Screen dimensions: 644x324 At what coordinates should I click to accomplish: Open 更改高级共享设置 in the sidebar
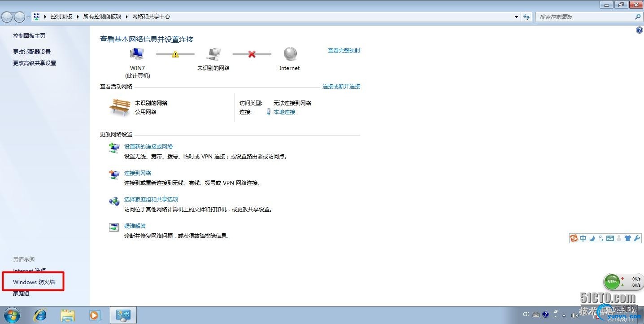click(35, 63)
